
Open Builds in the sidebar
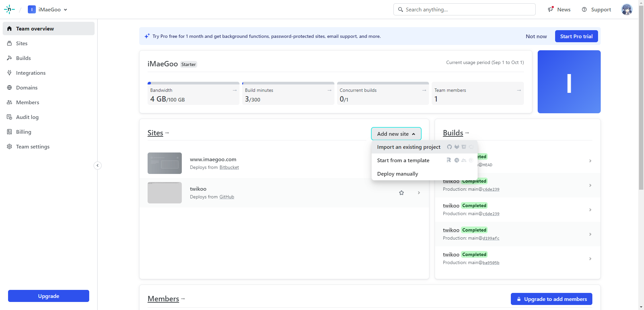(23, 58)
